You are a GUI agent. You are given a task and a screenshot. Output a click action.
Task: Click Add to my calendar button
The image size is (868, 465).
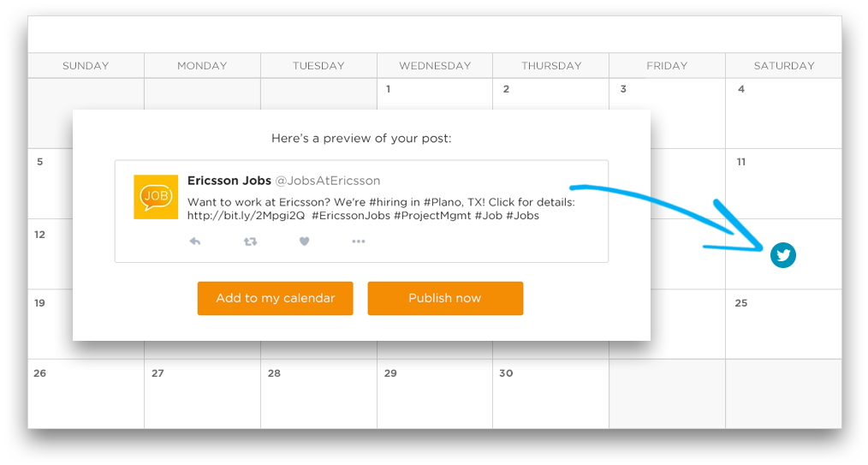(275, 298)
